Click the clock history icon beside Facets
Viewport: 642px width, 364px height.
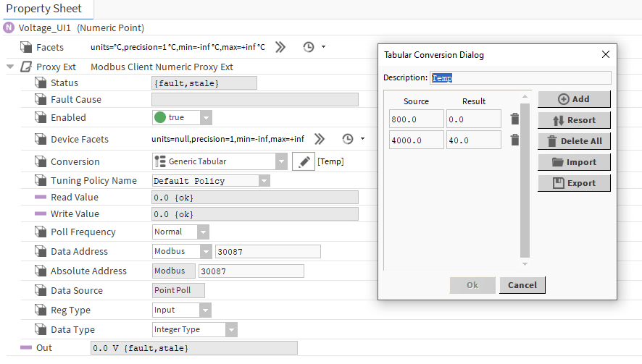point(309,47)
